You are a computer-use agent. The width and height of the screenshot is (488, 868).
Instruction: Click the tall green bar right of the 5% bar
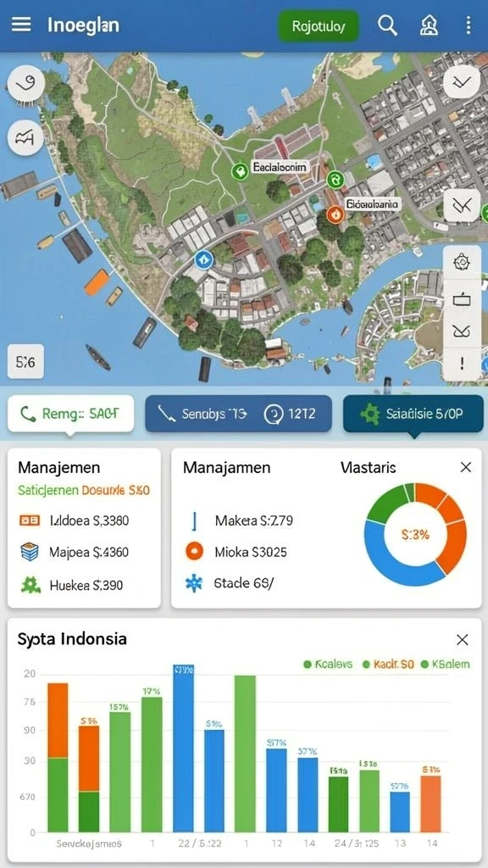pyautogui.click(x=245, y=754)
